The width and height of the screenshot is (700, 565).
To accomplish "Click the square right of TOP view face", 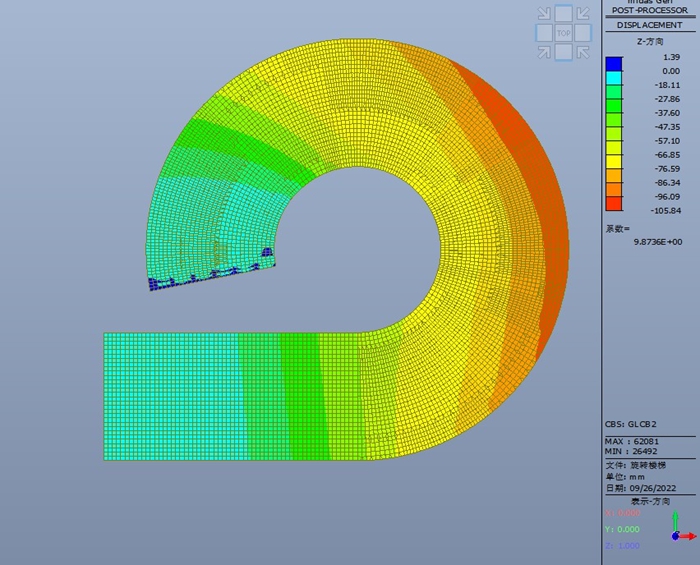I will pyautogui.click(x=584, y=33).
